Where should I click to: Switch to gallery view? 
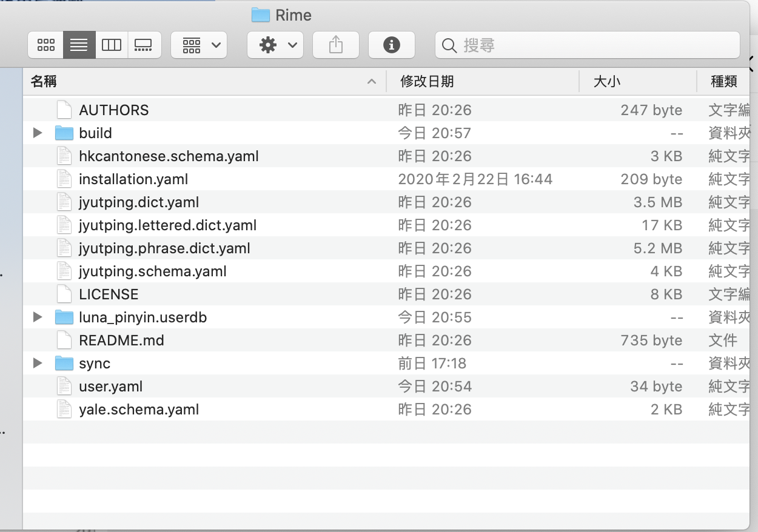pos(144,45)
